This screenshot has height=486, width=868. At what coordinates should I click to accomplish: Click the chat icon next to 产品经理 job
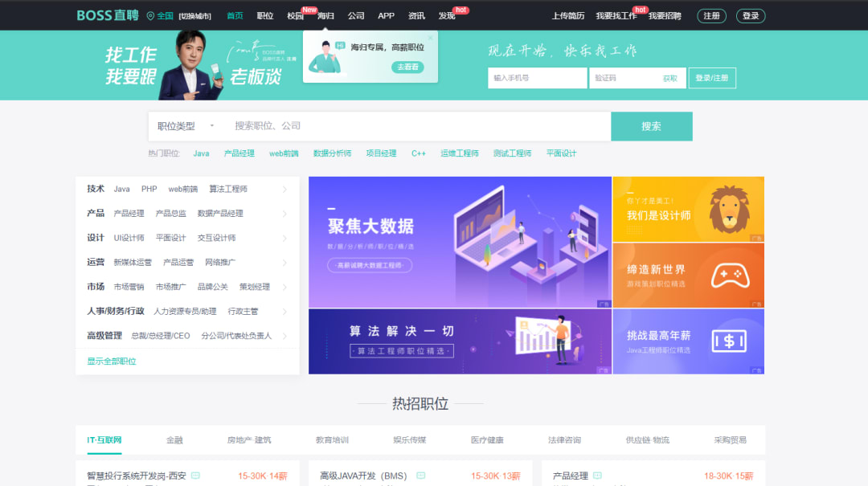[x=597, y=476]
